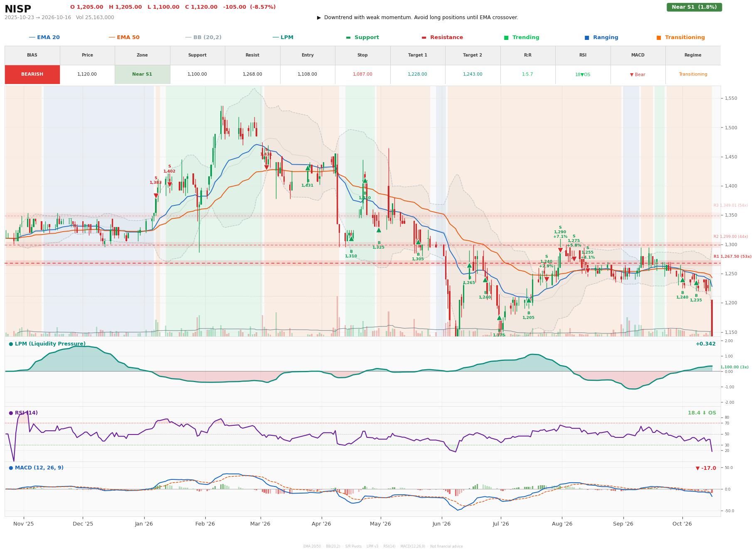This screenshot has height=553, width=756.
Task: Click the sell marker S 1,290 +7.1%
Action: click(560, 250)
